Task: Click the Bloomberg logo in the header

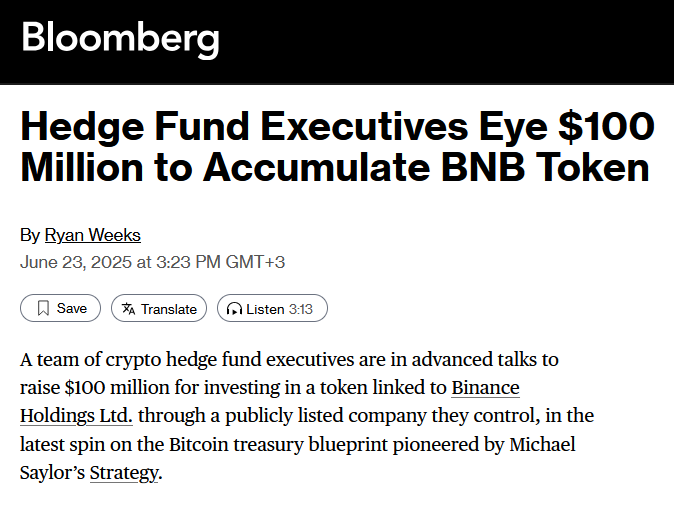Action: pos(120,38)
